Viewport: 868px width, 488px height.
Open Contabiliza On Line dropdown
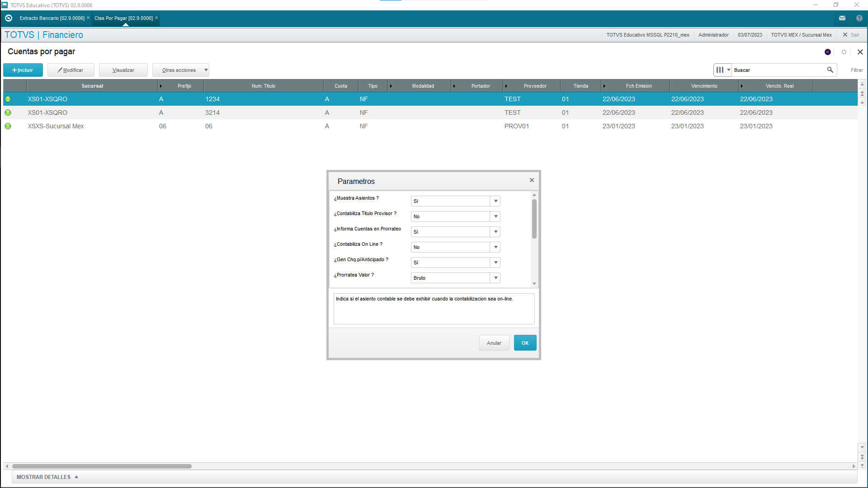496,247
